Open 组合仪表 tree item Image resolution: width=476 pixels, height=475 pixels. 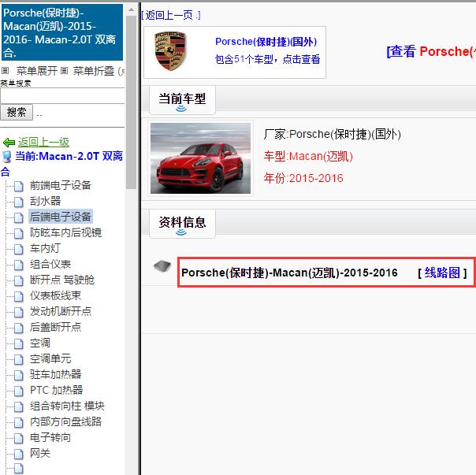(x=50, y=264)
